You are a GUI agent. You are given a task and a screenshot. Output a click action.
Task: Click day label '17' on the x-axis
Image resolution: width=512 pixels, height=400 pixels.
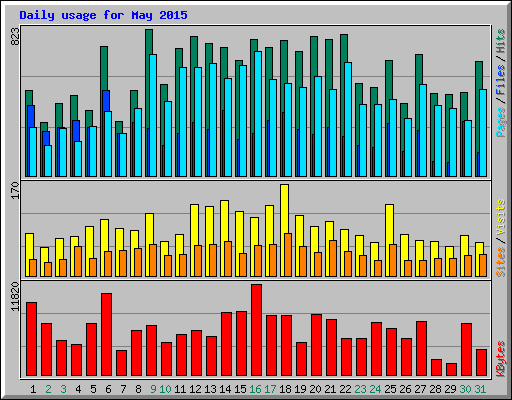point(270,389)
